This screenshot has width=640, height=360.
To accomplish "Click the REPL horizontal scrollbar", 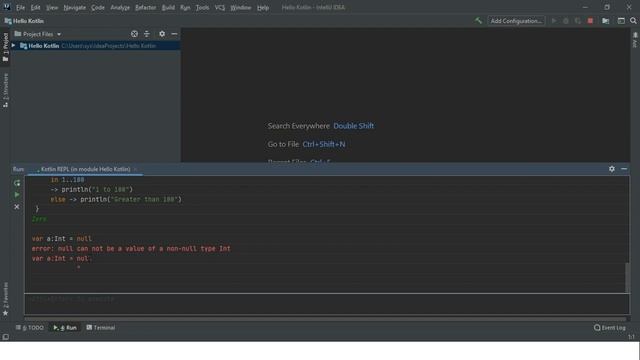I will pos(325,319).
